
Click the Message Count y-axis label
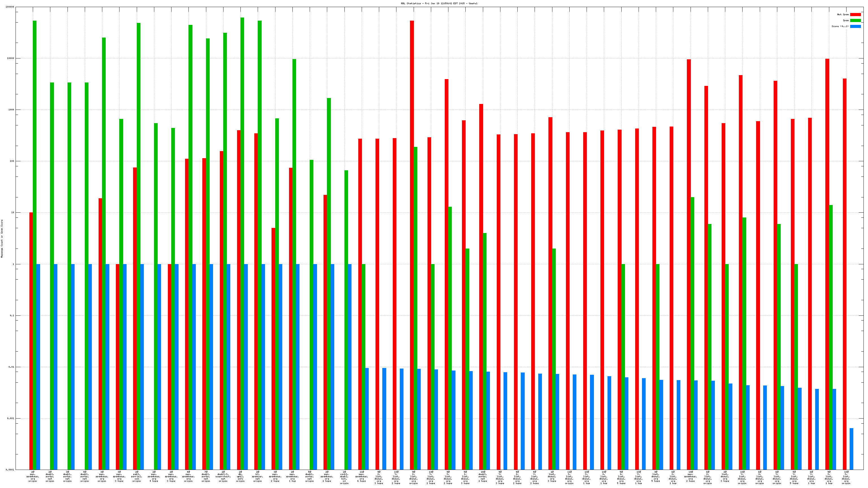click(2, 238)
